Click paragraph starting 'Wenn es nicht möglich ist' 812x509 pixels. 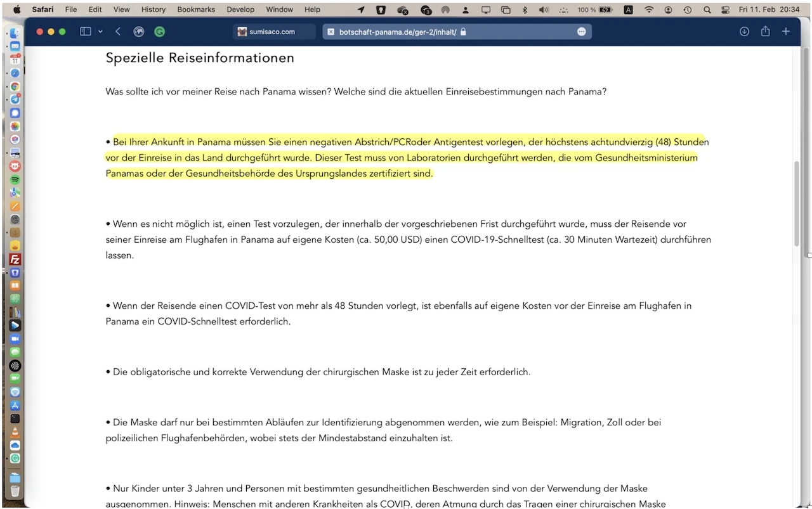(408, 240)
